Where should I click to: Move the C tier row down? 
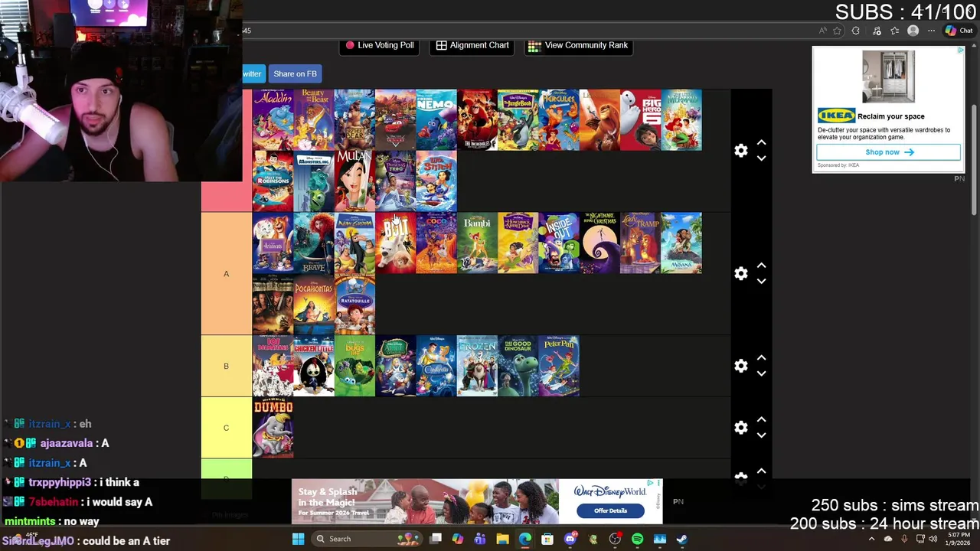tap(761, 435)
